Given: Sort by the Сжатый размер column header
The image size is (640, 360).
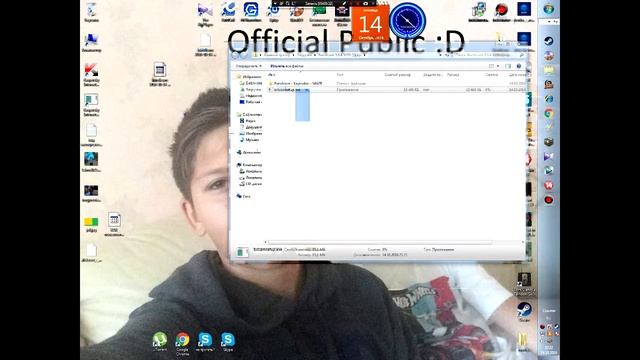Looking at the screenshot, I should coord(398,75).
